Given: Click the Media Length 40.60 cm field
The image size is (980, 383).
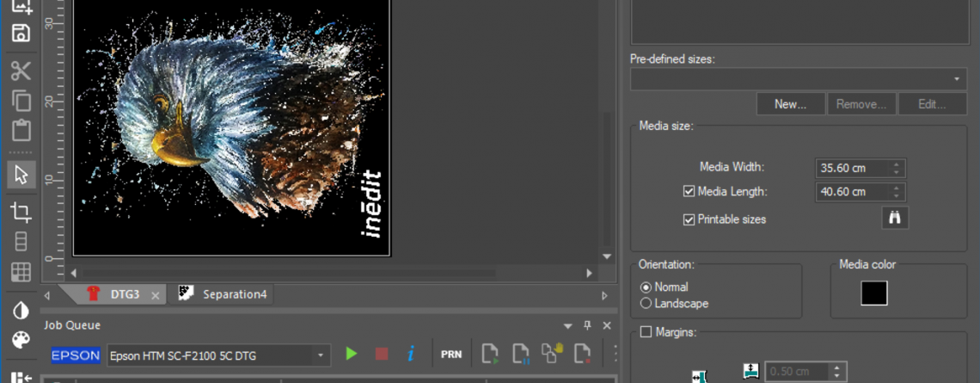Looking at the screenshot, I should 853,192.
